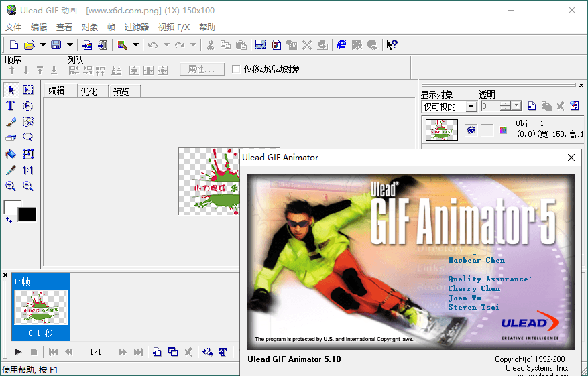Image resolution: width=588 pixels, height=376 pixels.
Task: Choose the Fill bucket tool
Action: [x=11, y=154]
